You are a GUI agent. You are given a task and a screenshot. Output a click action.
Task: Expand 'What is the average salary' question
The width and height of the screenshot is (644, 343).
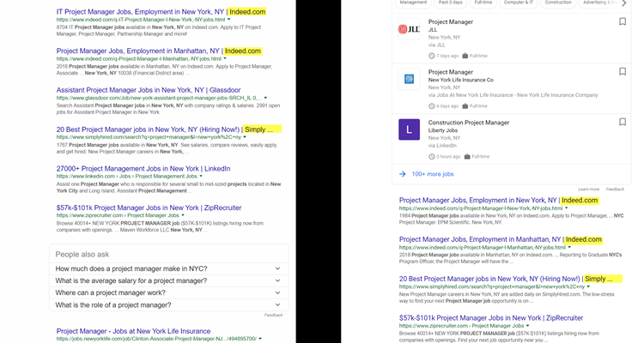point(167,280)
